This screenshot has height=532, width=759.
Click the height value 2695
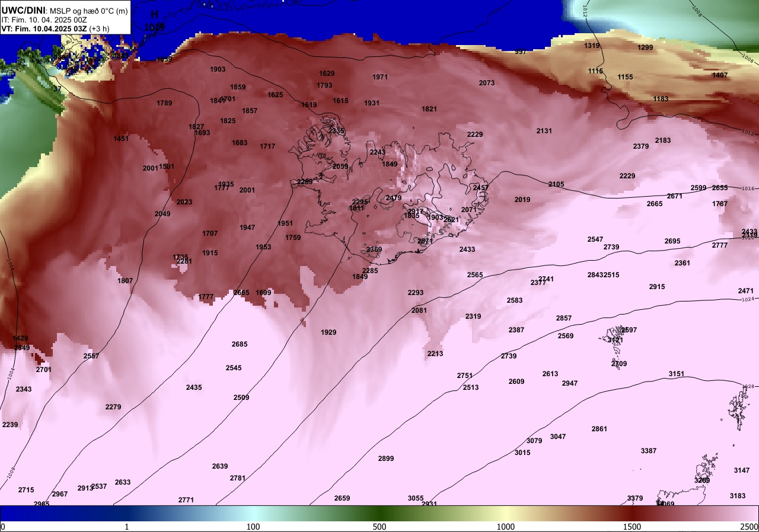(672, 241)
